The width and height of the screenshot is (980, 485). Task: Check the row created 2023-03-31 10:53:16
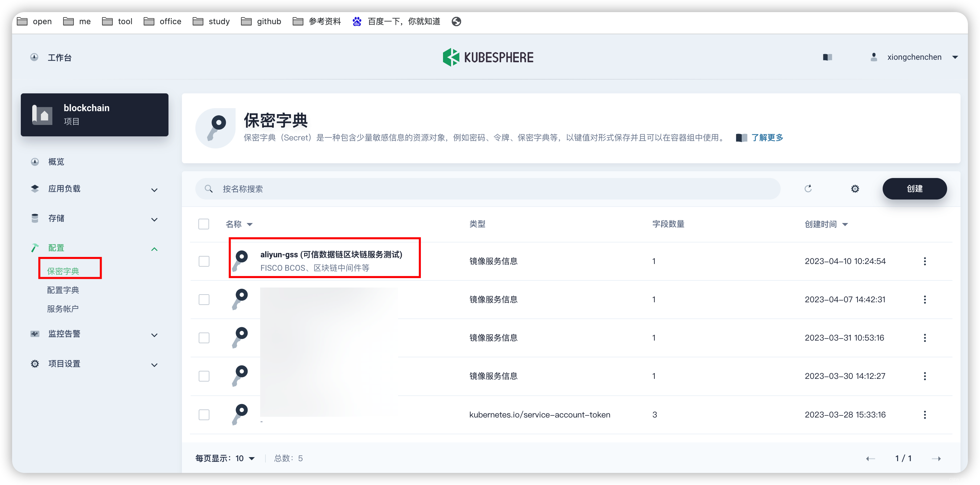click(204, 338)
